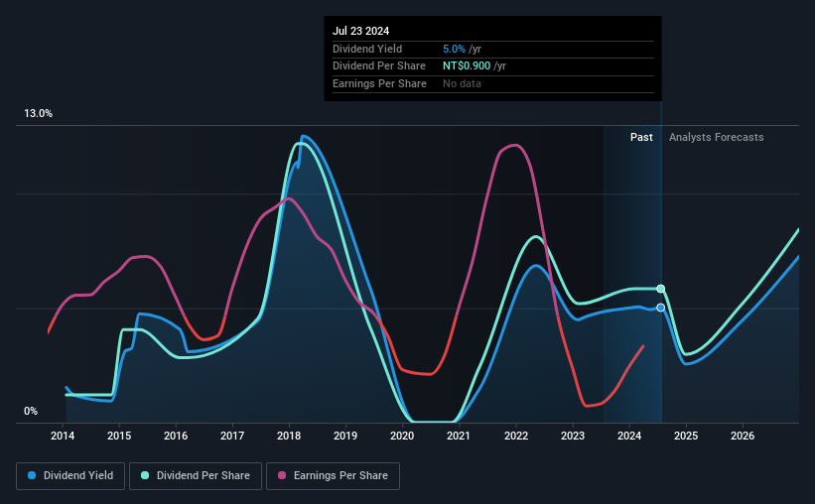Click the 2014 x-axis label
815x504 pixels.
[x=63, y=436]
